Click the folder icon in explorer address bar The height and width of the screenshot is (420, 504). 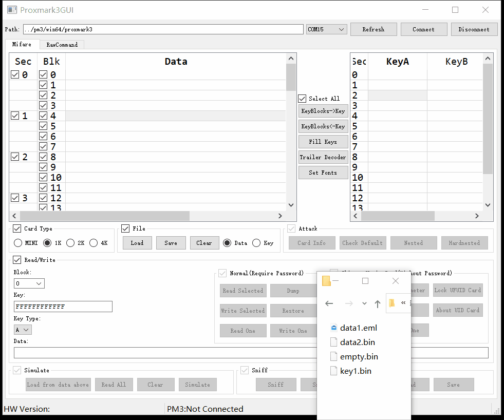click(x=392, y=303)
